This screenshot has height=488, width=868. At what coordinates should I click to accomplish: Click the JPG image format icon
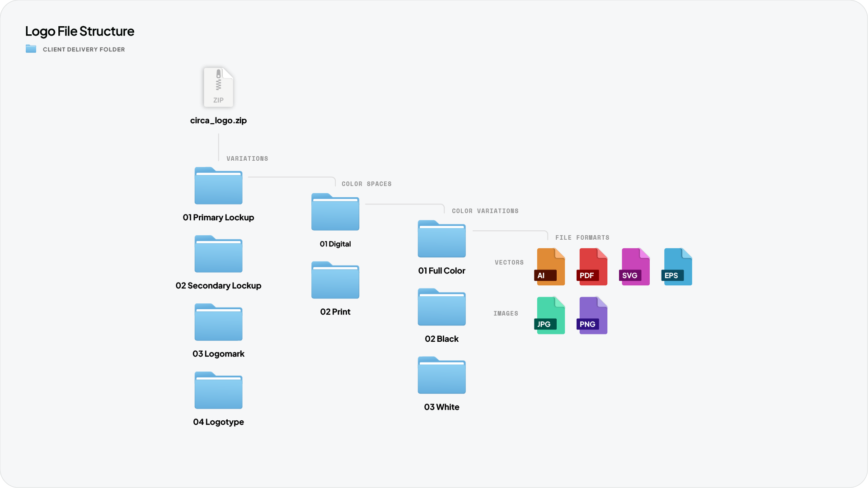point(550,315)
